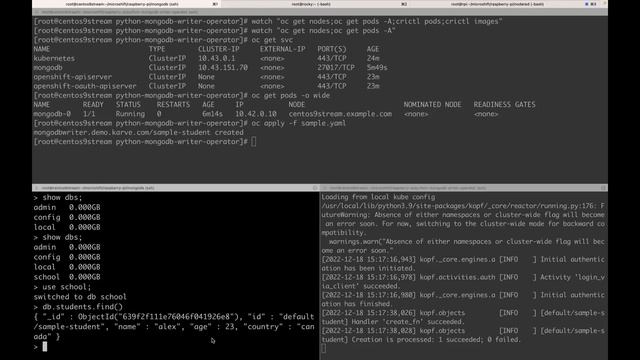Click "Handler 'create_fn' succeeded" log text
The image size is (640, 360).
pos(408,322)
